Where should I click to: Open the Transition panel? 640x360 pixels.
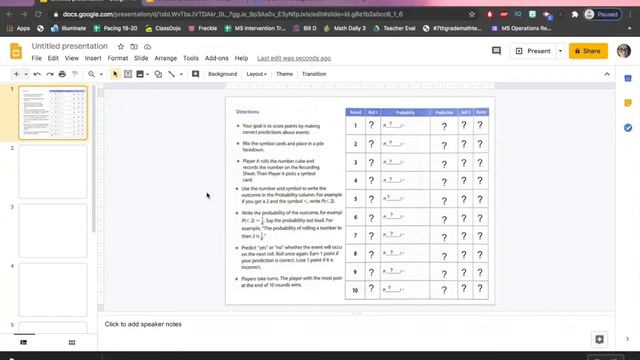click(x=314, y=74)
